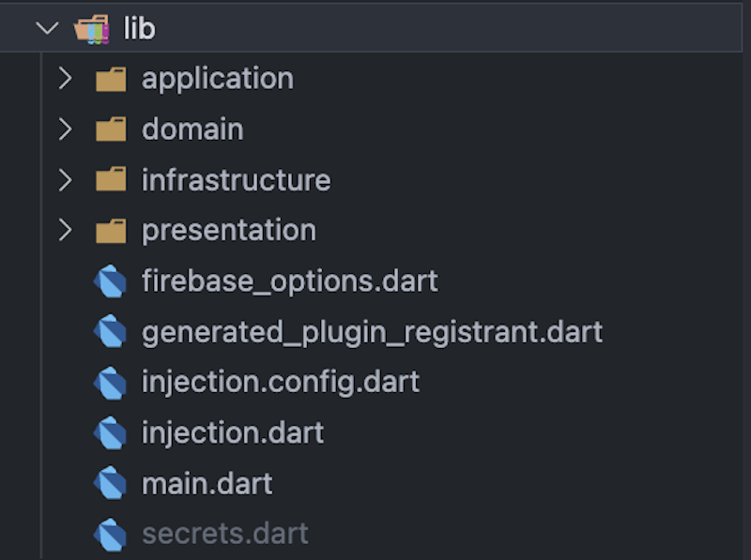This screenshot has width=751, height=560.
Task: Click the Dart icon for generated_plugin_registrant.dart
Action: [x=113, y=331]
